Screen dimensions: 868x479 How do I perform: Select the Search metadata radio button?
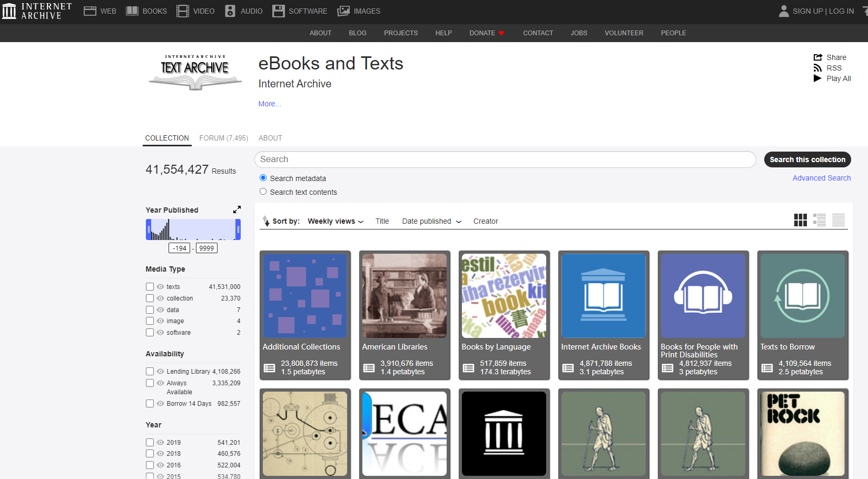pos(263,178)
